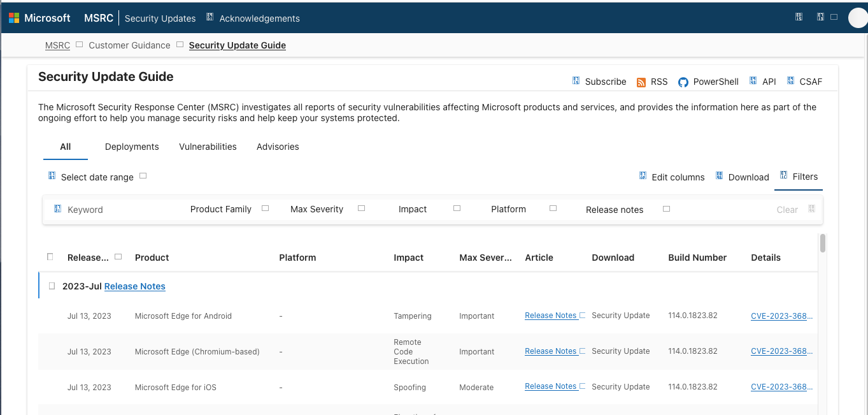Check the 2023-Jul group checkbox
This screenshot has height=415, width=868.
coord(52,286)
